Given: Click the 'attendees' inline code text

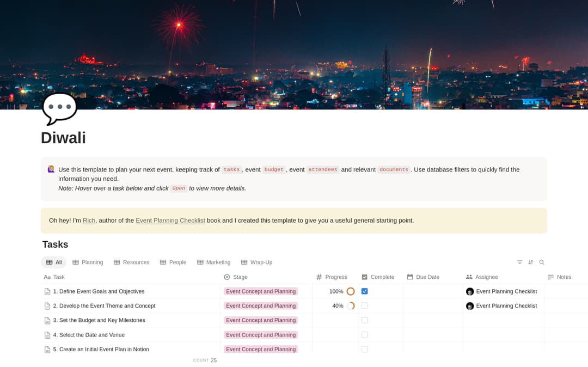Looking at the screenshot, I should [322, 169].
